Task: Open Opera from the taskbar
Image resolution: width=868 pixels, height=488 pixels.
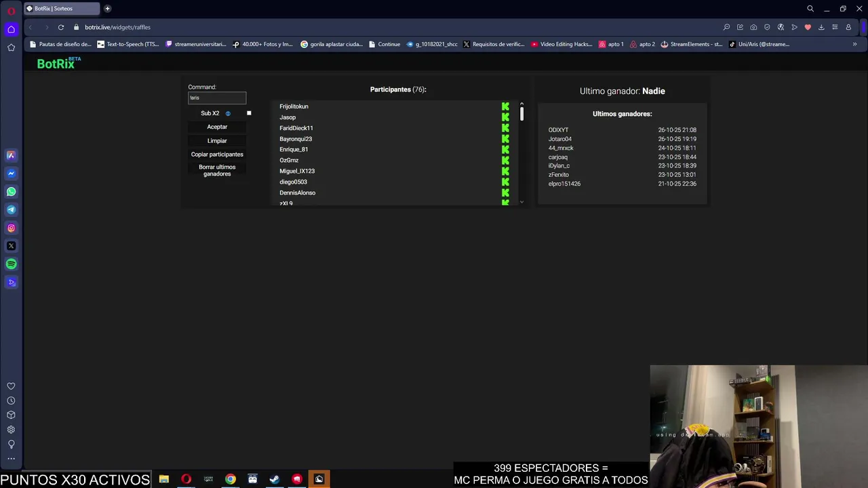Action: [186, 479]
